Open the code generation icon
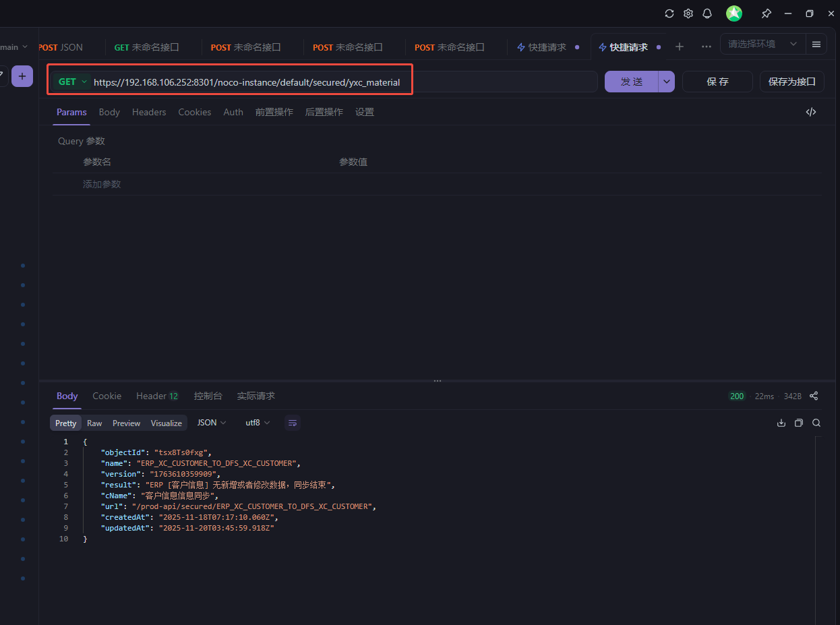Screen dimensions: 840x625 (x=811, y=112)
